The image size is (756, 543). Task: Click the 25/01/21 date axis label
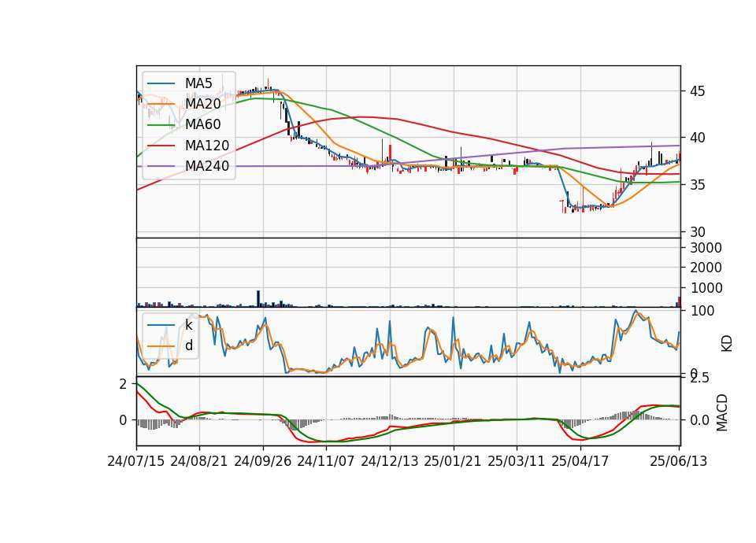(453, 462)
